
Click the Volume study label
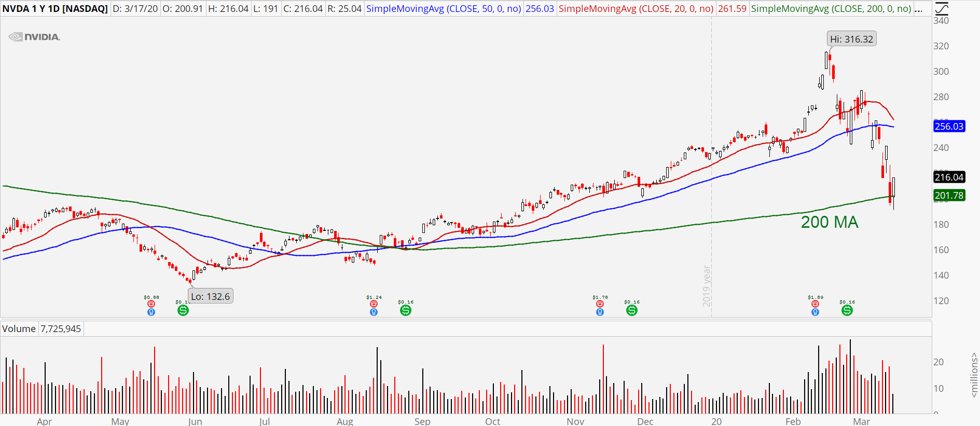coord(19,328)
